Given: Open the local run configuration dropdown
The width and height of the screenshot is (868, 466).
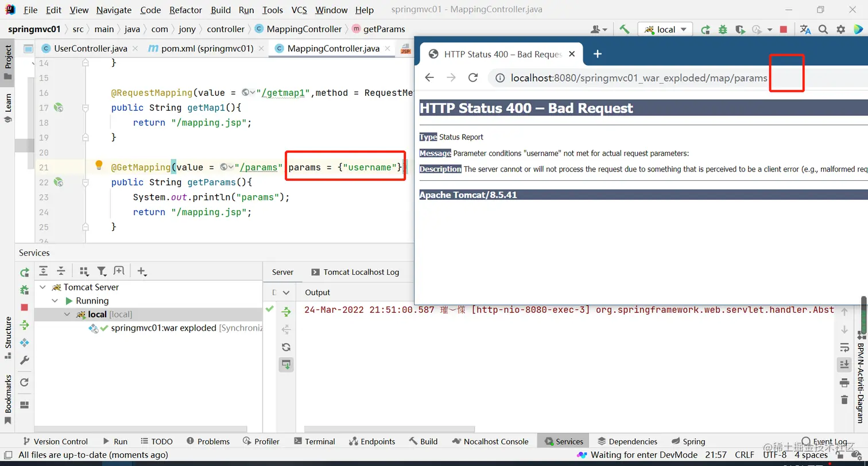Looking at the screenshot, I should tap(665, 29).
